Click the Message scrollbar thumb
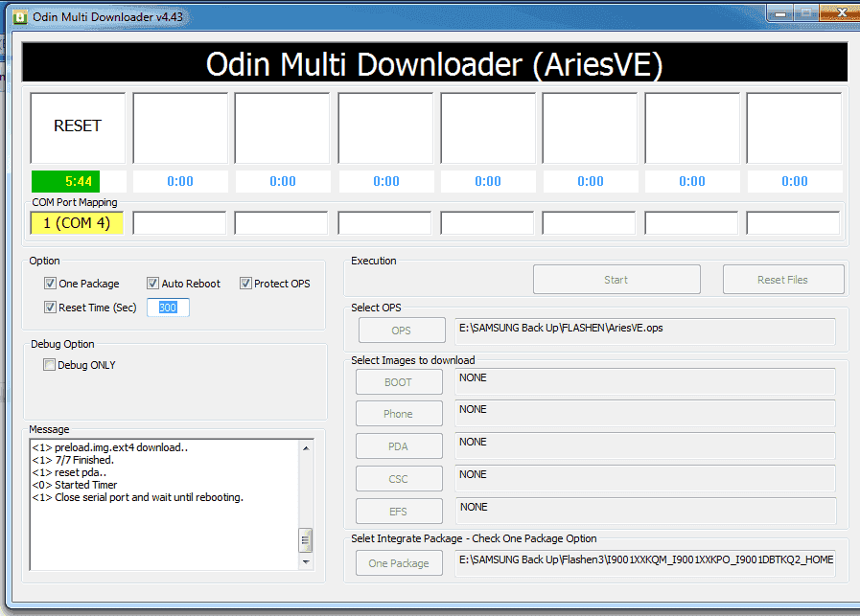Image resolution: width=860 pixels, height=616 pixels. coord(306,539)
